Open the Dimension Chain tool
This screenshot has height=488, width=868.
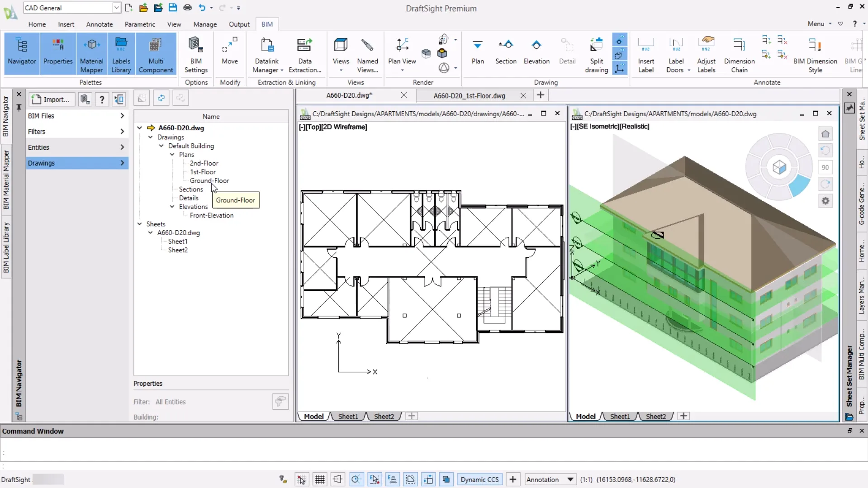click(x=739, y=53)
